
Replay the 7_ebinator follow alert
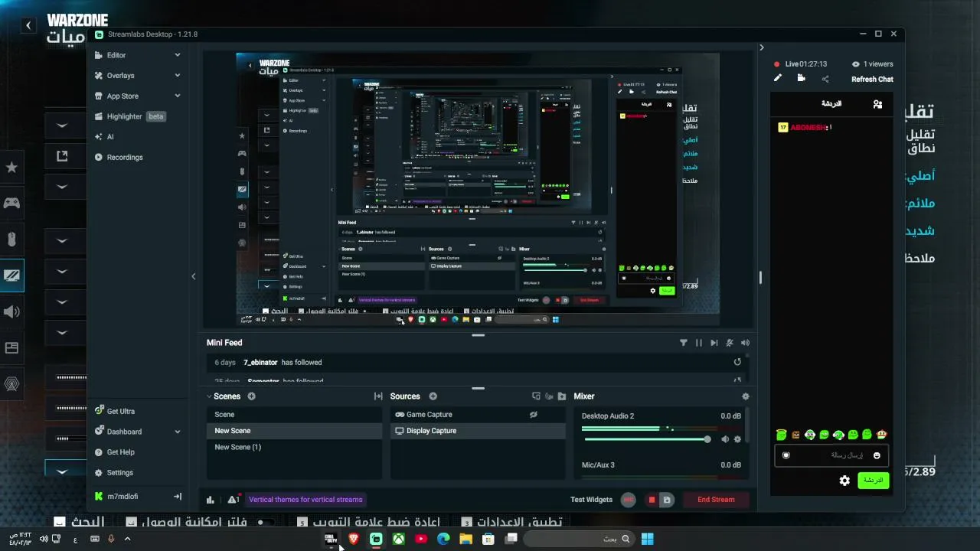tap(737, 362)
